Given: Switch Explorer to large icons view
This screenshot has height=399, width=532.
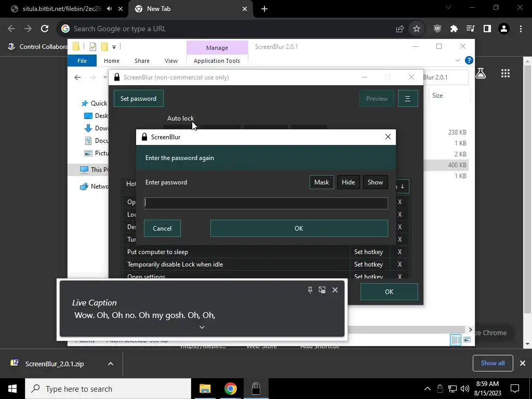Looking at the screenshot, I should click(x=467, y=340).
